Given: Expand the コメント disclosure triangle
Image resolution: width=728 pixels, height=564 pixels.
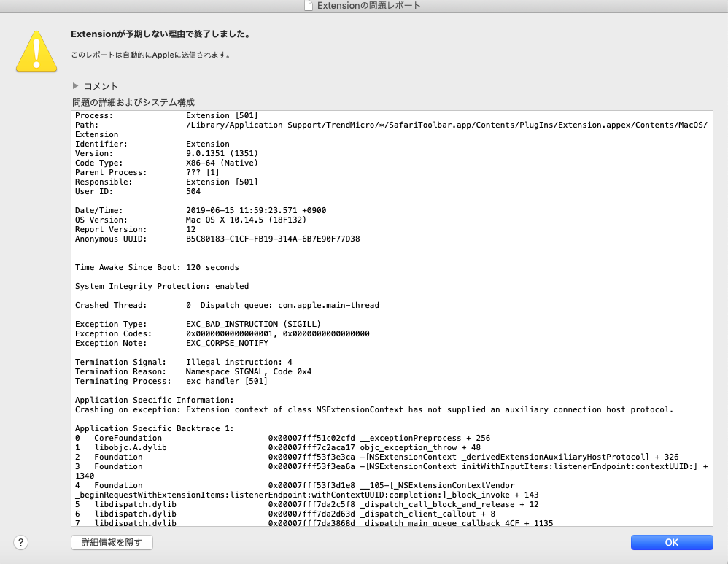Looking at the screenshot, I should pyautogui.click(x=75, y=86).
